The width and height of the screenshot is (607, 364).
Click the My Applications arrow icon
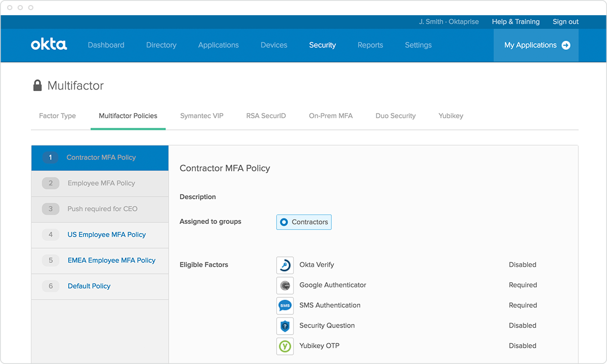click(x=566, y=45)
